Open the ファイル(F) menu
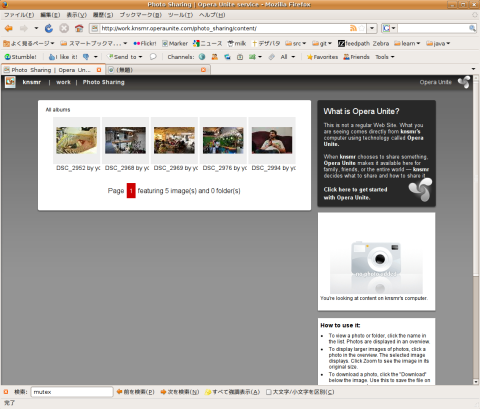Screen dimensions: 480x409 [x=19, y=15]
